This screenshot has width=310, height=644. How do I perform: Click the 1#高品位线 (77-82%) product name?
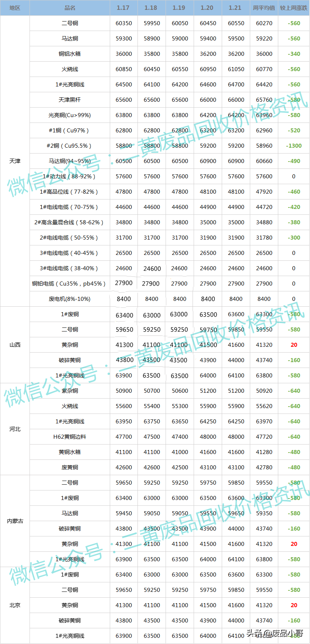pos(70,191)
